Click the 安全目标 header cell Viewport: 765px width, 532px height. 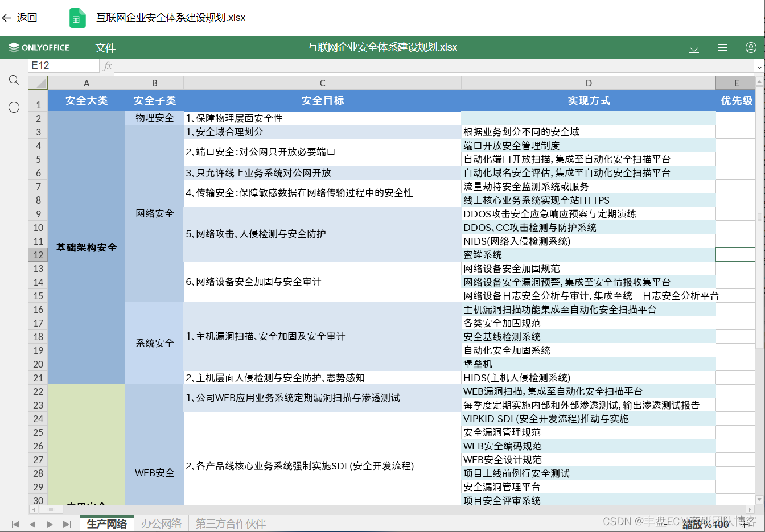(322, 101)
